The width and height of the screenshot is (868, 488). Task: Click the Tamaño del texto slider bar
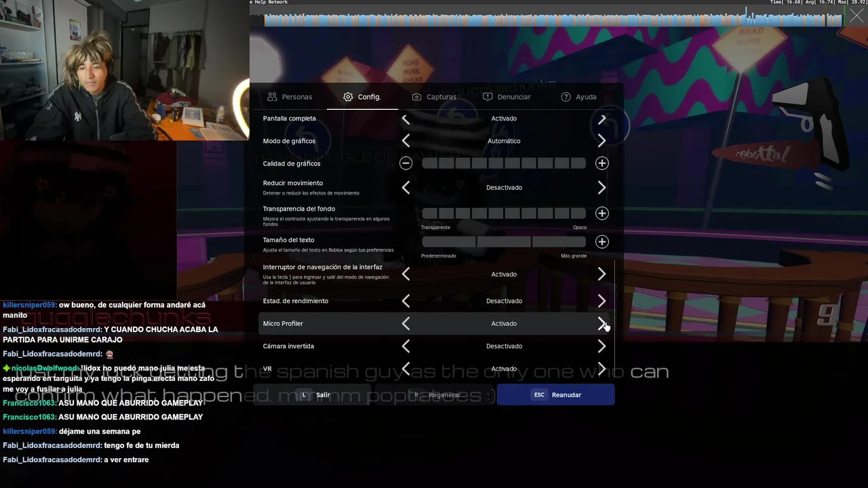pyautogui.click(x=504, y=242)
